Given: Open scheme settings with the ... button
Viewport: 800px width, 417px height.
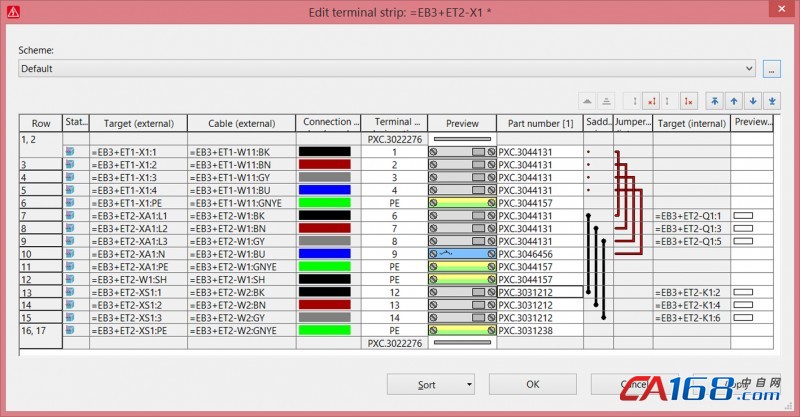Looking at the screenshot, I should 771,68.
